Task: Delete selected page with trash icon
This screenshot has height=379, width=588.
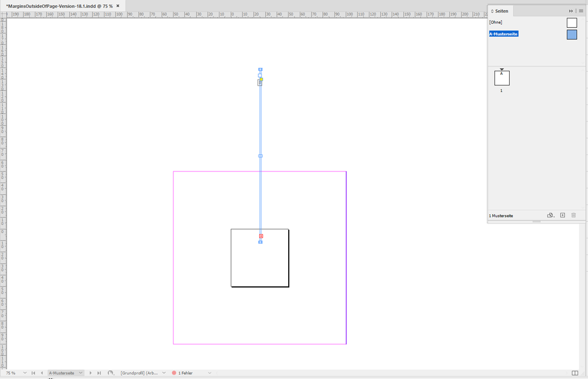Action: [x=573, y=215]
